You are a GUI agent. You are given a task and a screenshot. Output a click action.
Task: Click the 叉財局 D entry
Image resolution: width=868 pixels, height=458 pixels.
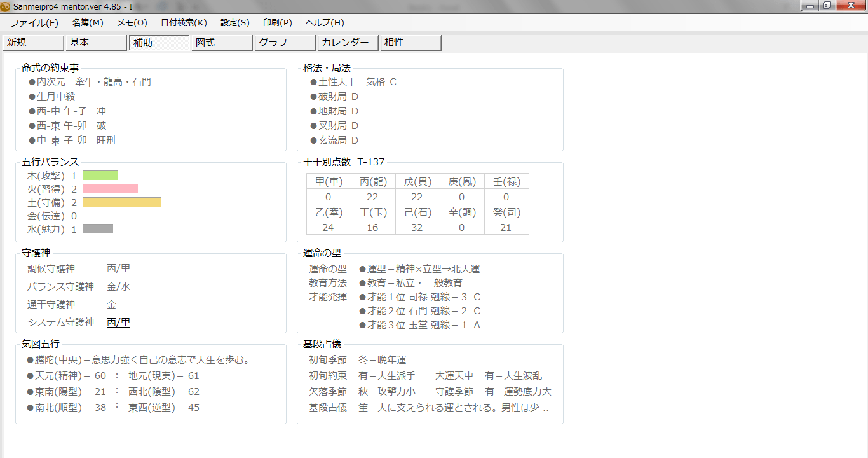click(x=334, y=126)
